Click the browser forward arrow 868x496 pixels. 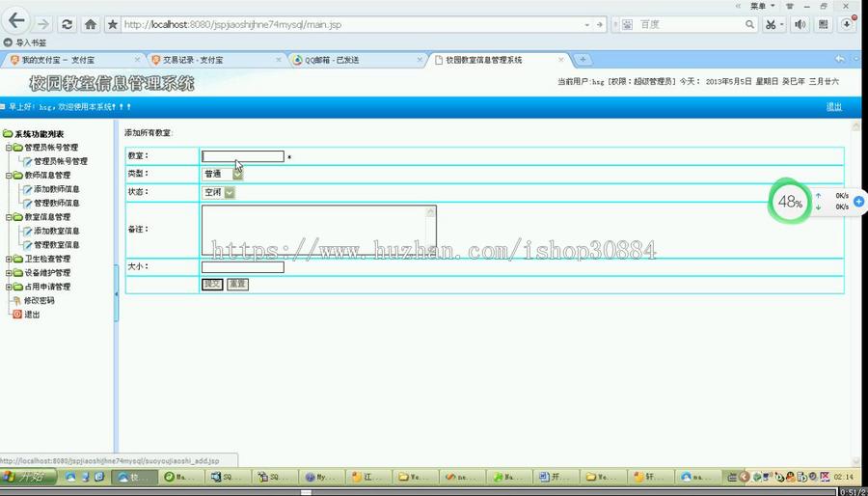coord(43,24)
